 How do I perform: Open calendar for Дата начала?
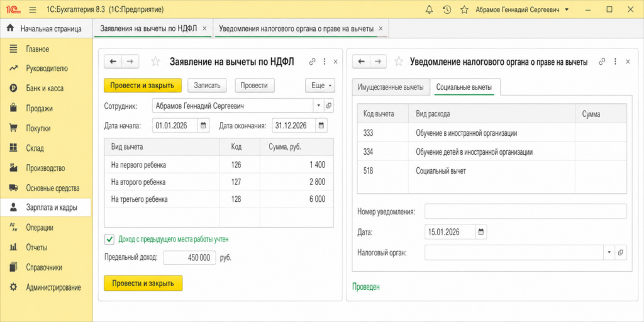point(203,126)
